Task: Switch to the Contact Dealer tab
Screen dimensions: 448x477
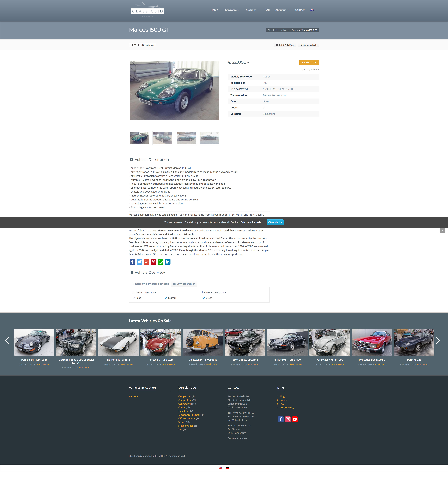Action: point(184,284)
